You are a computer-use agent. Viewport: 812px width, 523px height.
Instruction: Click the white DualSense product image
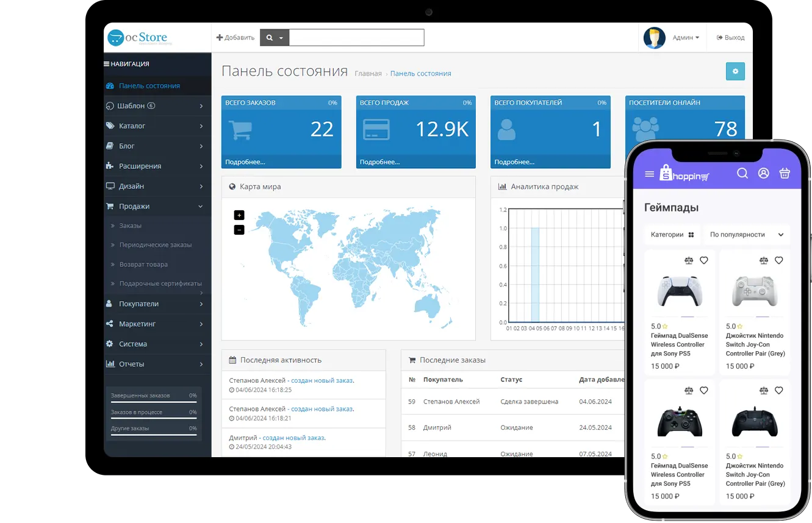[680, 291]
